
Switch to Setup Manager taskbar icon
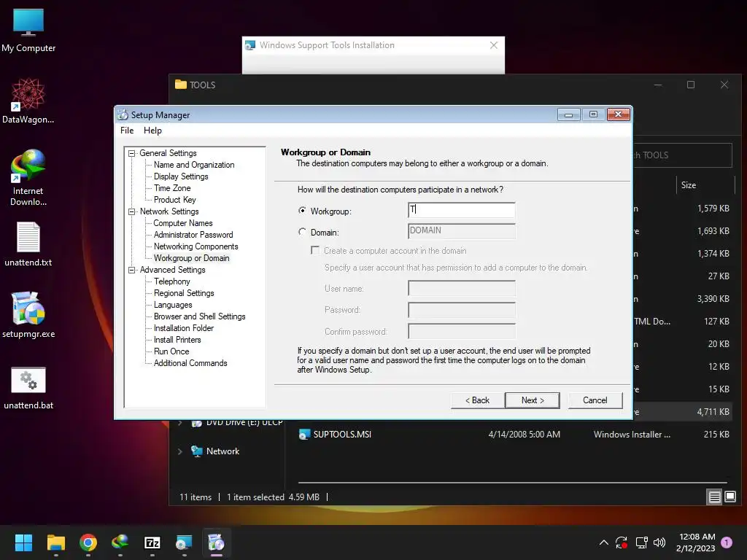[216, 542]
